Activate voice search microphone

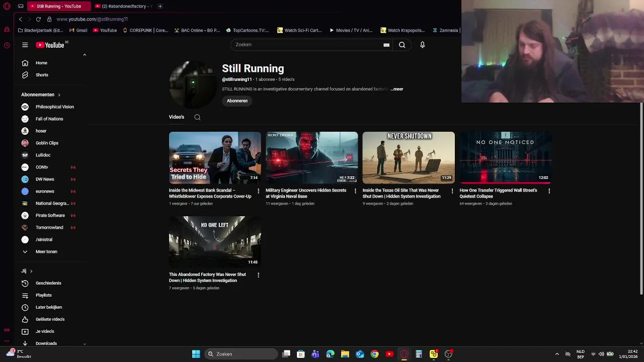click(423, 45)
